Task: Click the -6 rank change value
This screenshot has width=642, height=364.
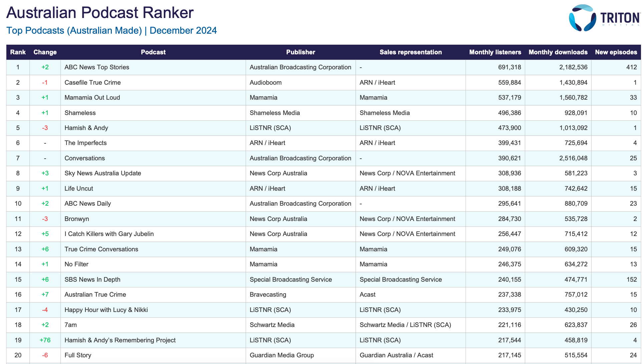Action: [45, 355]
